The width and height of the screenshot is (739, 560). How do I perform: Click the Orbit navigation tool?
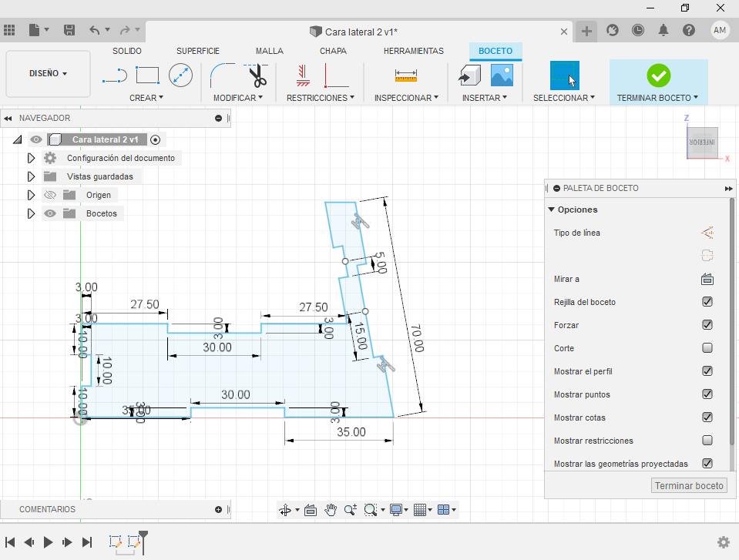click(x=285, y=510)
